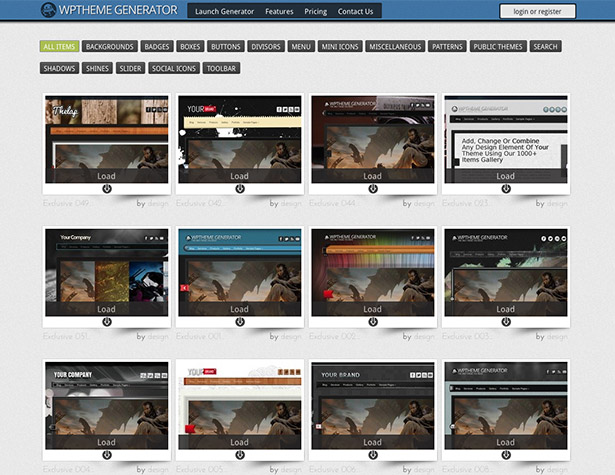Load the Exclusive 003 theme
This screenshot has width=615, height=475.
506,309
